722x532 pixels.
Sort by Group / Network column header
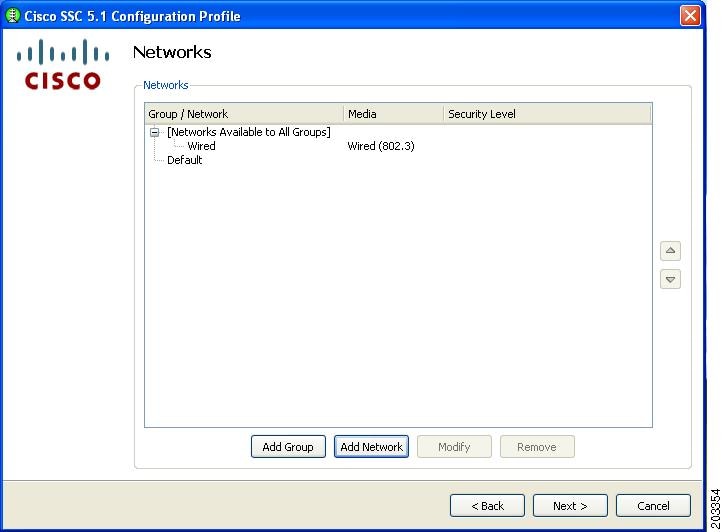coord(245,114)
